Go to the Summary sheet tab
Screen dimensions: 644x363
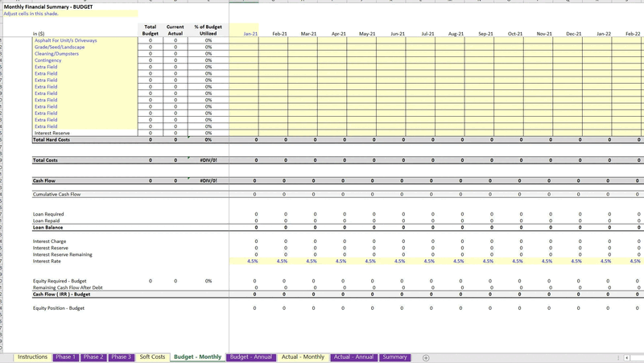[x=394, y=357]
